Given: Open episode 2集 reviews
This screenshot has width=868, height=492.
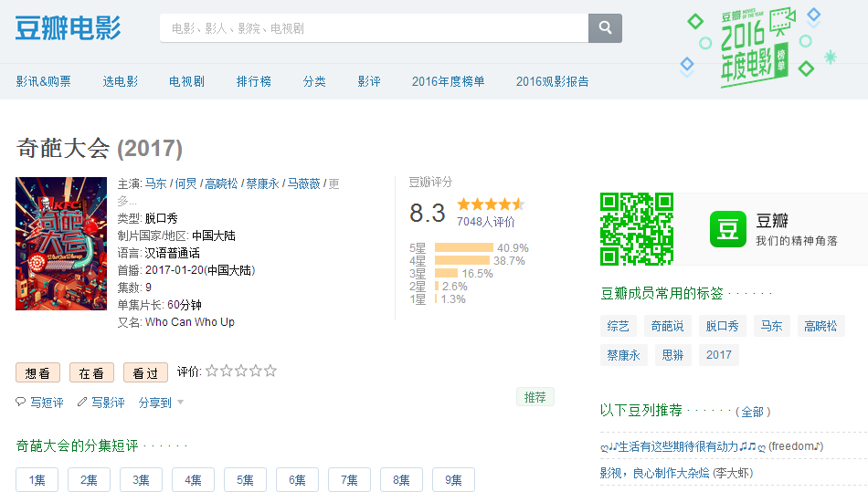Looking at the screenshot, I should click(x=90, y=480).
